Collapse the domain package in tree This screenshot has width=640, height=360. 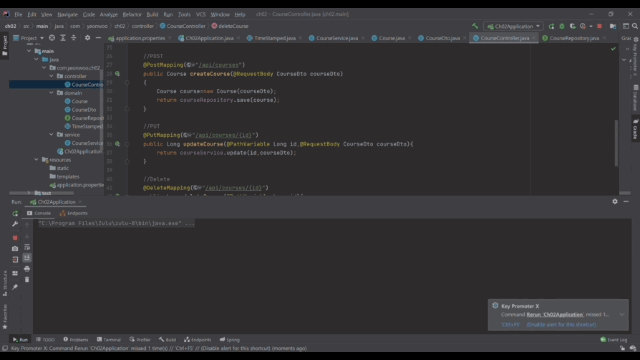coord(51,93)
